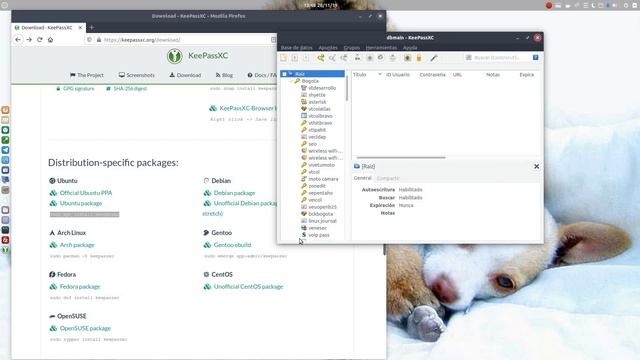The image size is (640, 360).
Task: Click the Copy URL toolbar icon
Action: pos(380,58)
